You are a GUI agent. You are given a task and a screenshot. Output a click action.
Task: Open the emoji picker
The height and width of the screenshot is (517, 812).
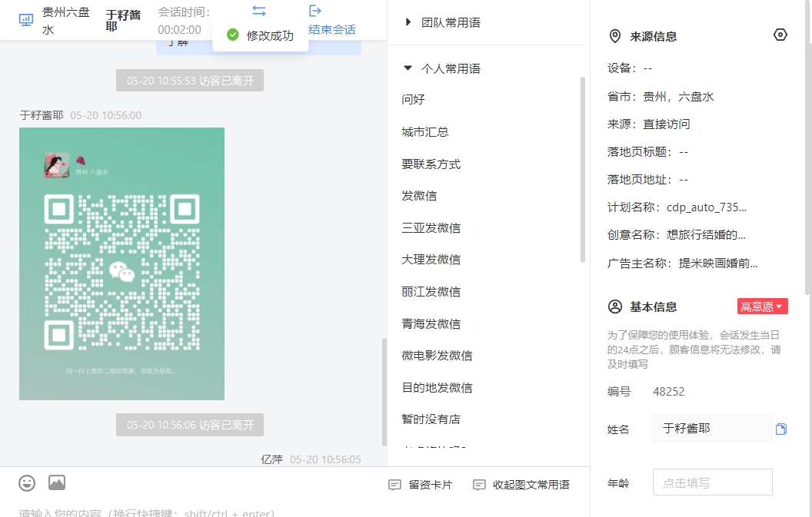pyautogui.click(x=27, y=483)
